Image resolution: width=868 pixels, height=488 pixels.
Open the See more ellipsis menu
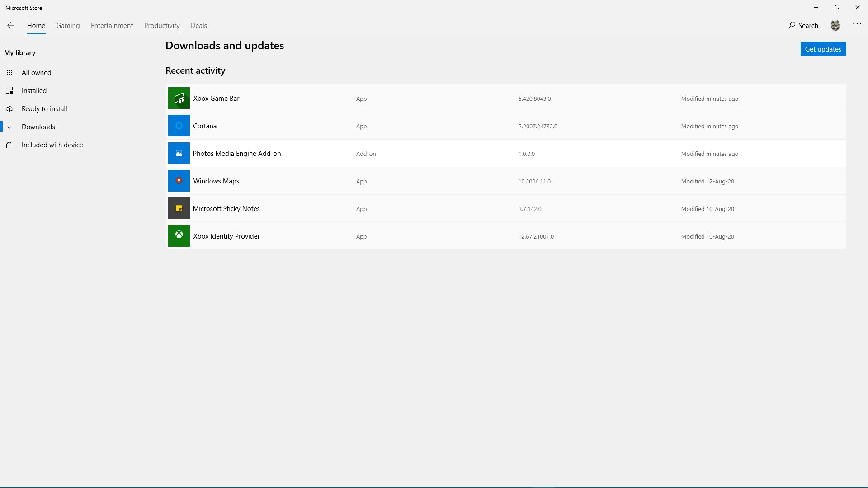(x=857, y=24)
